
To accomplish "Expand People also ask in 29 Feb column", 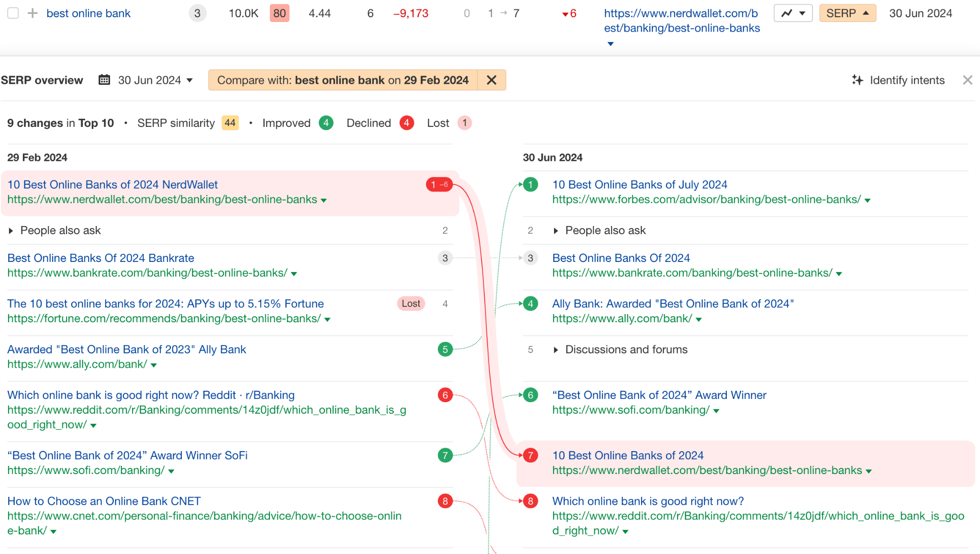I will point(11,231).
